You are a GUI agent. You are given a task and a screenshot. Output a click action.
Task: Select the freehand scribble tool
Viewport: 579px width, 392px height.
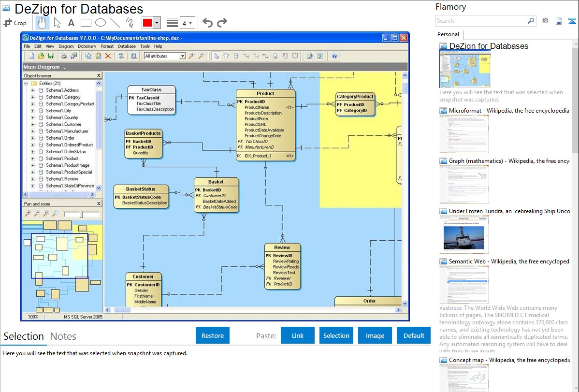pyautogui.click(x=130, y=23)
